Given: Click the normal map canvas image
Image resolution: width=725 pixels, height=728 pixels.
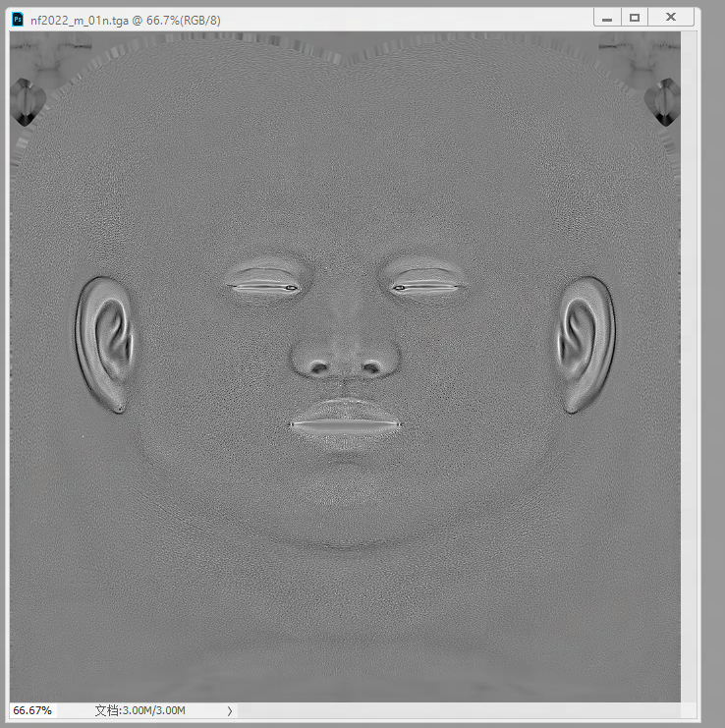Looking at the screenshot, I should pos(346,366).
